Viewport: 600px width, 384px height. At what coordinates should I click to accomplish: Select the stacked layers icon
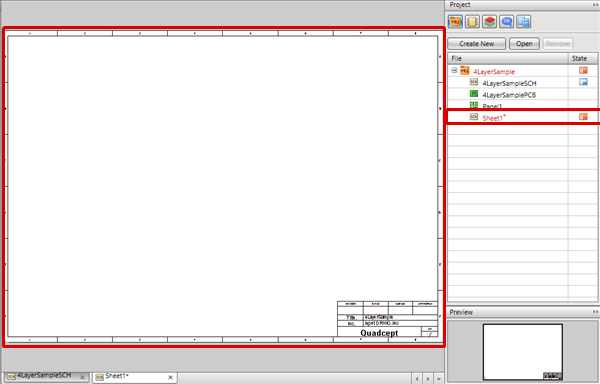point(489,22)
